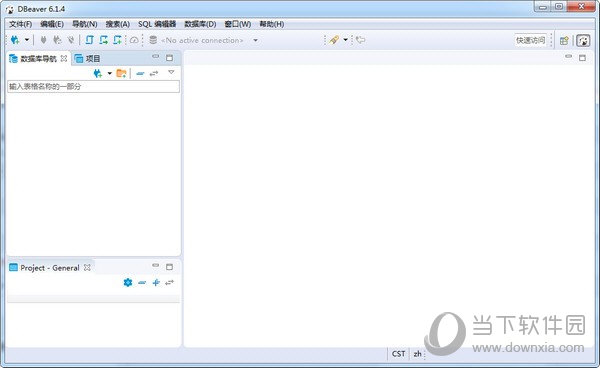The image size is (600, 368).
Task: Click the navigator's New Connection plug icon
Action: [x=98, y=73]
